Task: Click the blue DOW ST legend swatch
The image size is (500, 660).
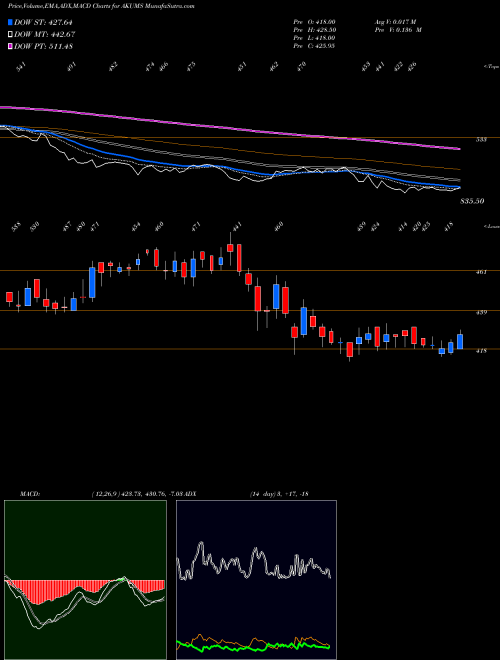Action: click(10, 22)
